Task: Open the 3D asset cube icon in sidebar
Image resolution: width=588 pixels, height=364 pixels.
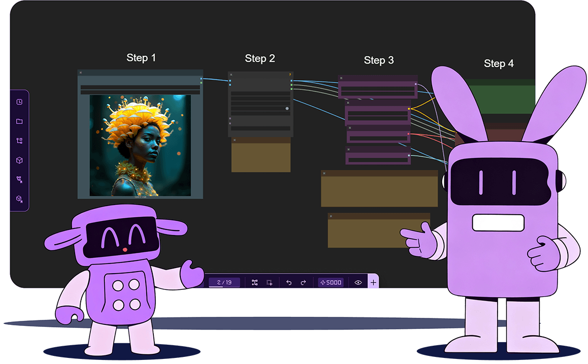Action: [19, 160]
